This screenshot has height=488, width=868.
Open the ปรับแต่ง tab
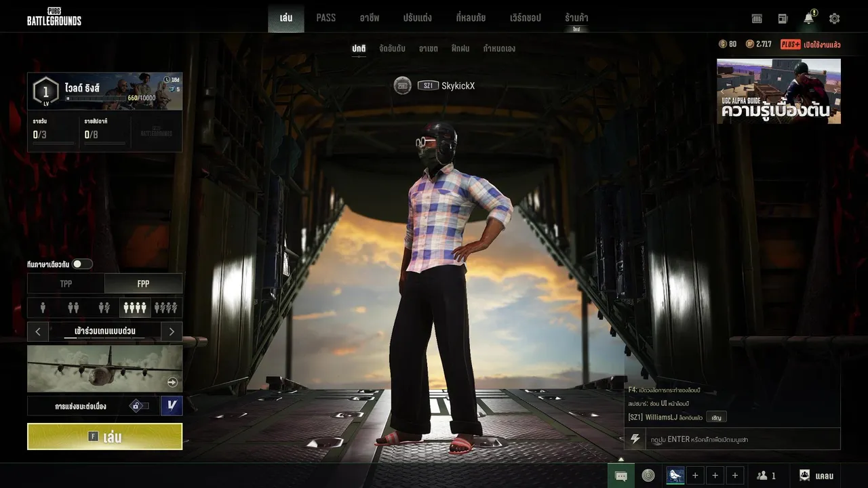[x=417, y=18]
